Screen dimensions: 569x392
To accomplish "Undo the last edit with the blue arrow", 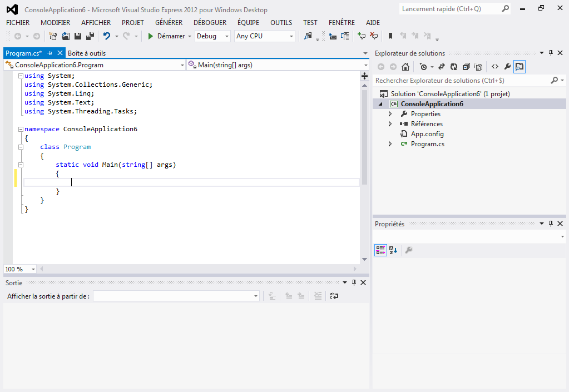I will (x=107, y=36).
